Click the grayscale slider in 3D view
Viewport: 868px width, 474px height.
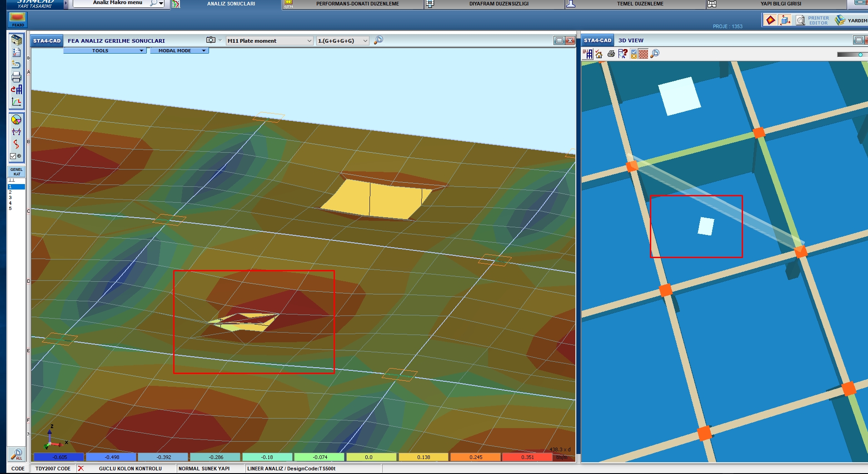coord(850,55)
